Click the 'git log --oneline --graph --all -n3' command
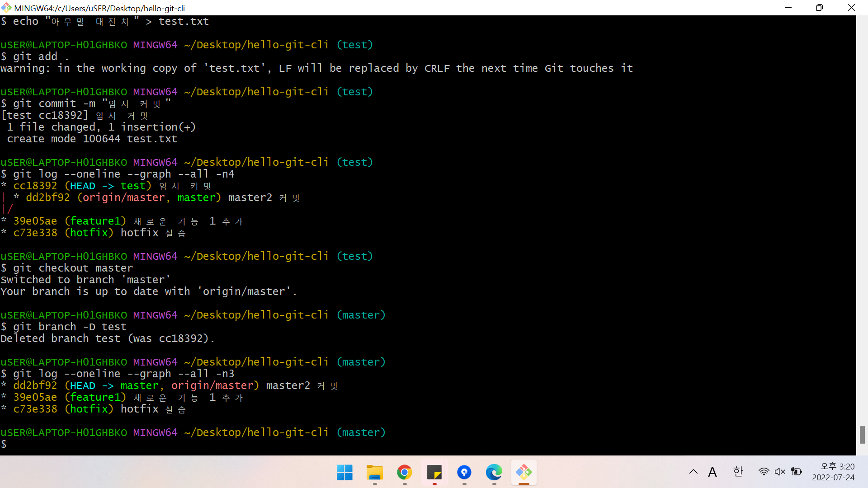 [x=123, y=374]
